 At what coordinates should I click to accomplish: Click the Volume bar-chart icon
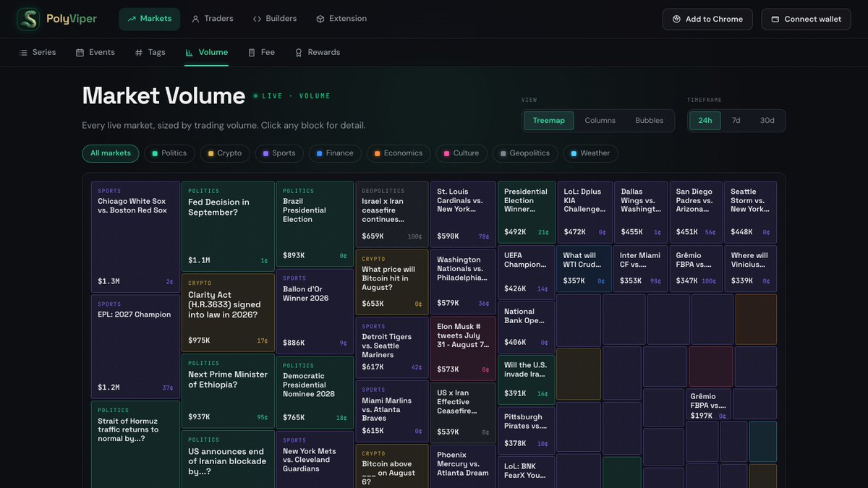[190, 53]
